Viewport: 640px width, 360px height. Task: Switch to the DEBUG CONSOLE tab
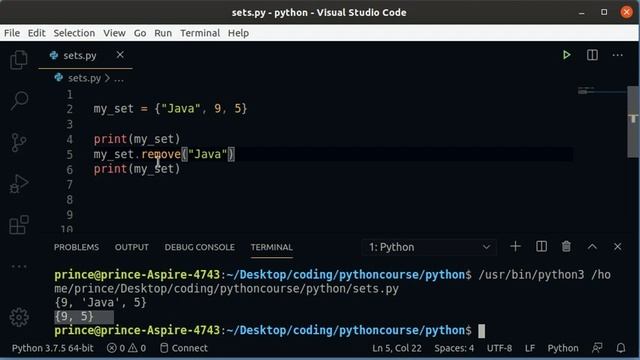(x=200, y=247)
